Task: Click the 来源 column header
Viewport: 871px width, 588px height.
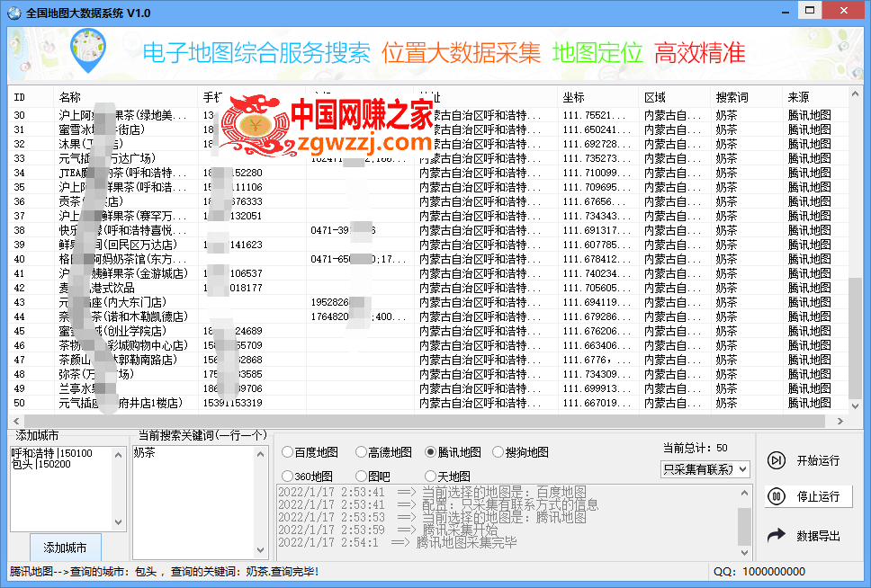Action: [x=815, y=97]
